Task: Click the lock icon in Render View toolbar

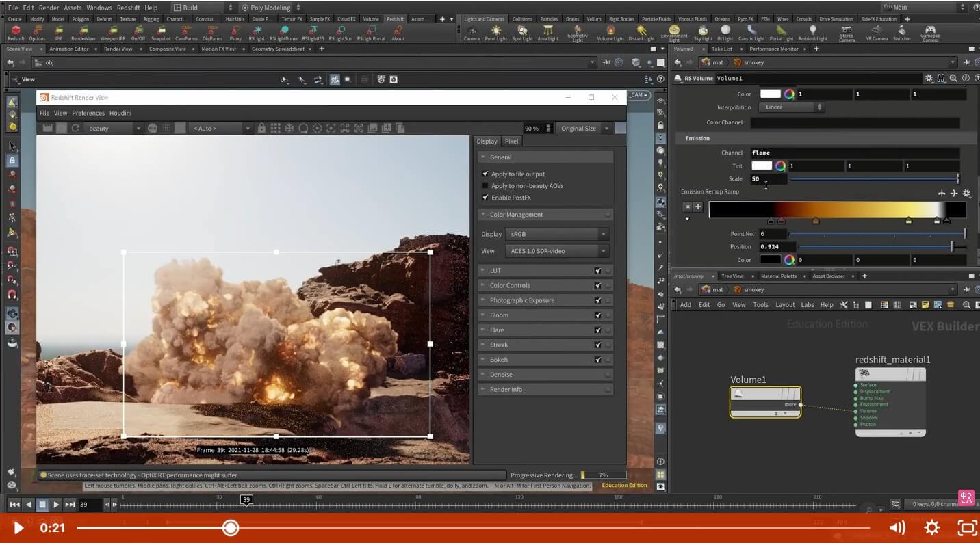Action: [261, 128]
